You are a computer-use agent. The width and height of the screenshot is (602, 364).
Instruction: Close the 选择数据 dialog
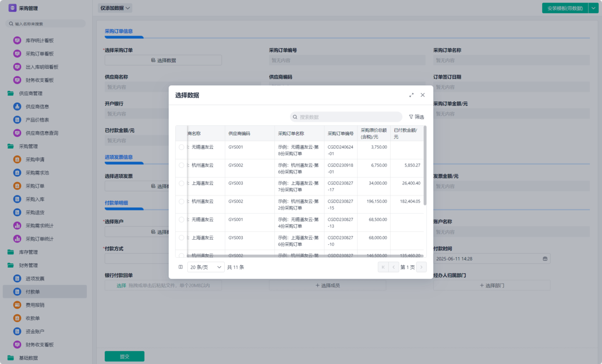pos(422,95)
